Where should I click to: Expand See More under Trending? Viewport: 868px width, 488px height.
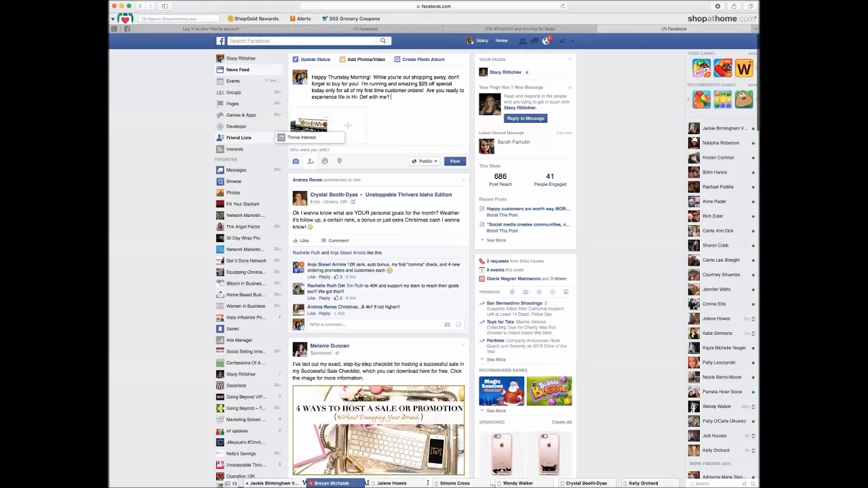click(496, 359)
